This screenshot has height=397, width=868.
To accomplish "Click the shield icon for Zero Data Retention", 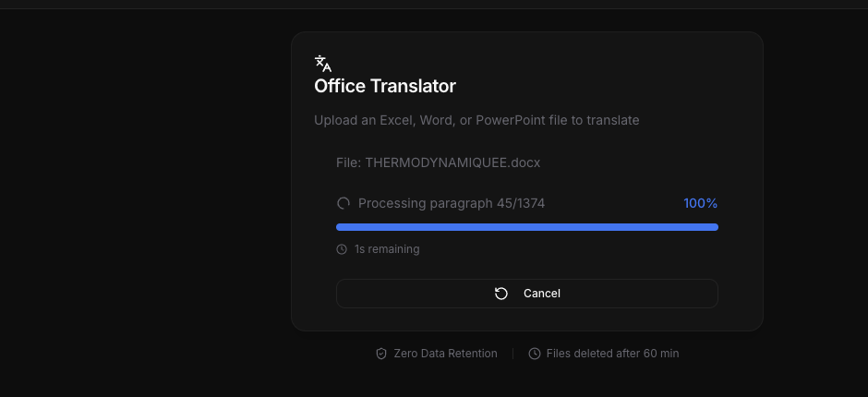I will tap(381, 354).
